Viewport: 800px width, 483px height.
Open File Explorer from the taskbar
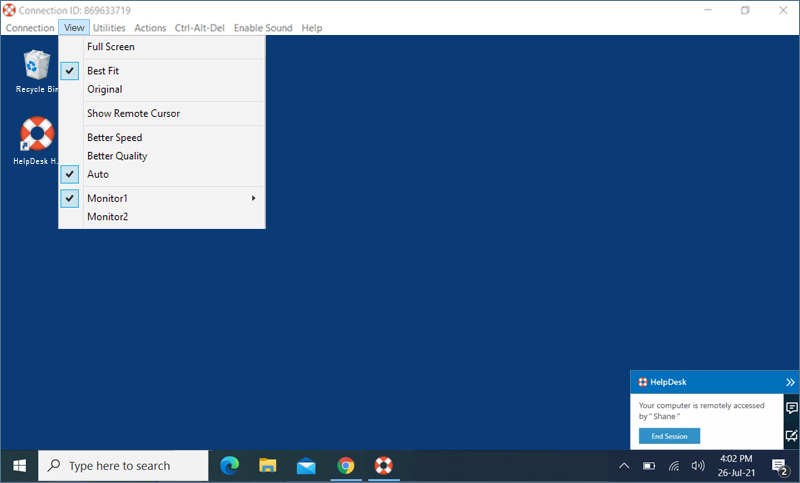tap(268, 465)
